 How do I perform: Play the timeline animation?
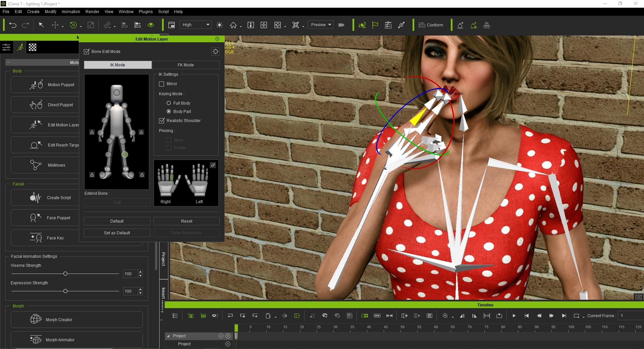514,316
